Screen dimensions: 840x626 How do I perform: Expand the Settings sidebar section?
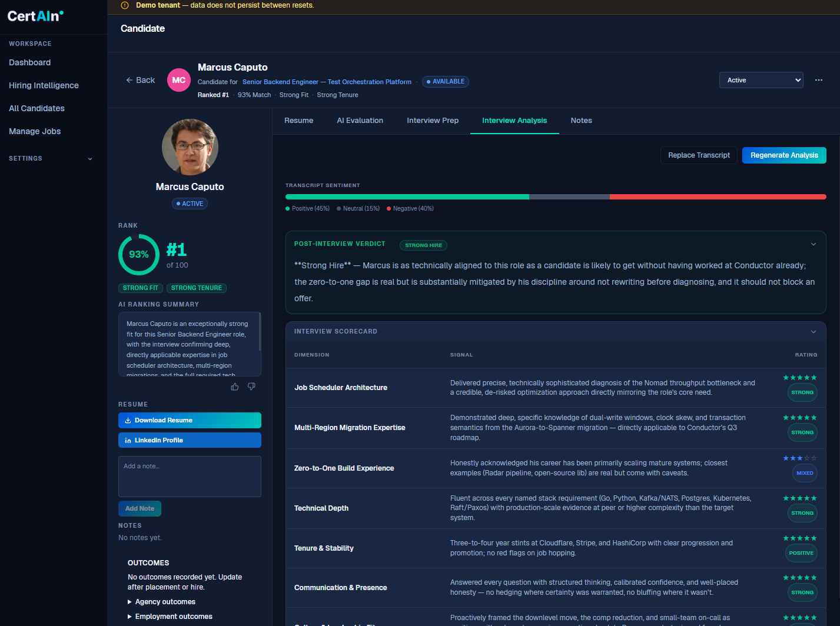click(x=51, y=158)
